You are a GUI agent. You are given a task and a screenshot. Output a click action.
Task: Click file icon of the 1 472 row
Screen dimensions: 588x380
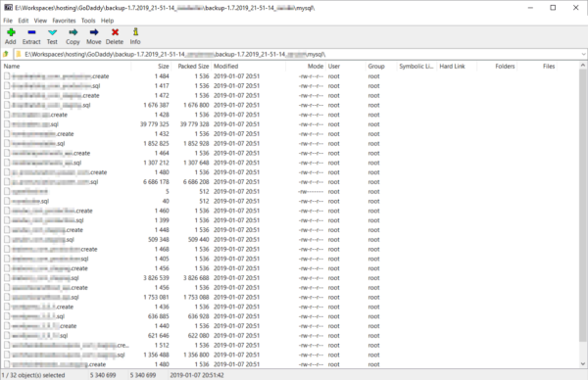point(7,96)
